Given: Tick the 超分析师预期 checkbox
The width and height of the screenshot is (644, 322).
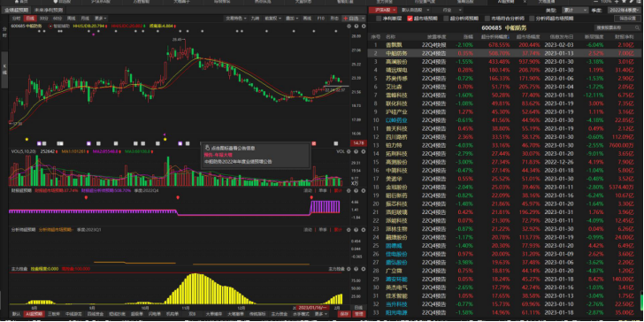Looking at the screenshot, I should [446, 19].
